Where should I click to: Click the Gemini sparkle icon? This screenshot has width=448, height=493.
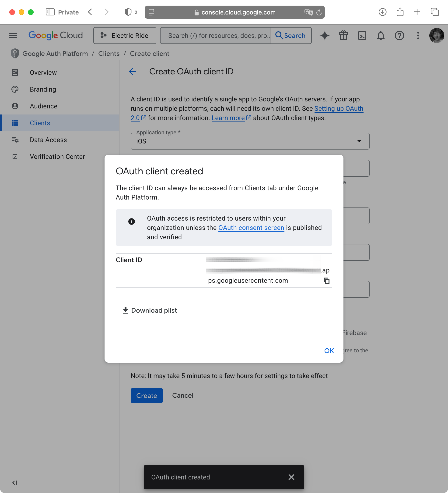pyautogui.click(x=325, y=36)
